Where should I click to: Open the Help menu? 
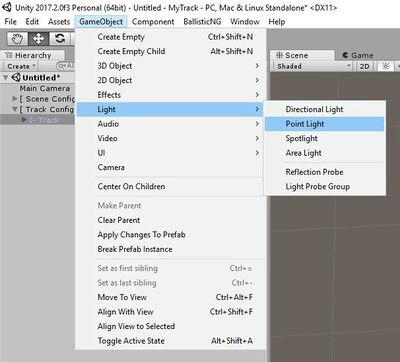(277, 22)
